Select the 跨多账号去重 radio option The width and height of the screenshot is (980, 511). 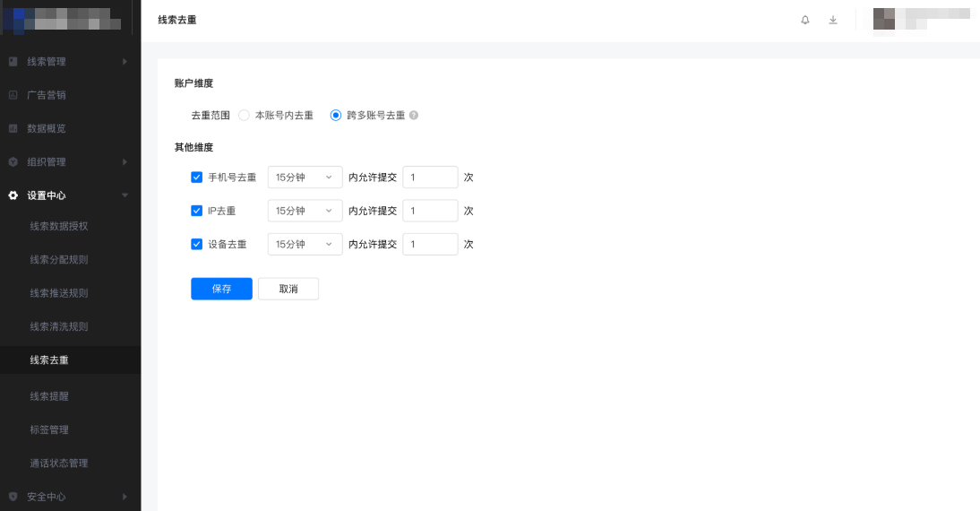[336, 115]
